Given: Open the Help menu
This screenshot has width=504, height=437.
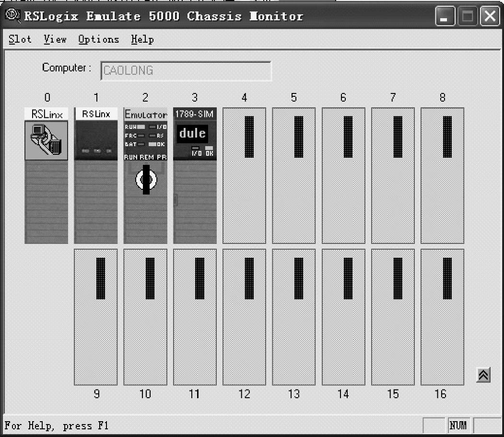Looking at the screenshot, I should tap(142, 39).
